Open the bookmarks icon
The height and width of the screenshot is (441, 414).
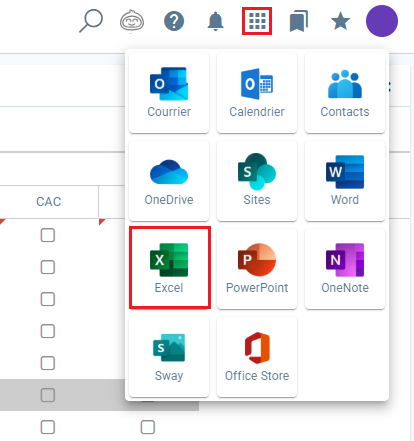click(299, 21)
